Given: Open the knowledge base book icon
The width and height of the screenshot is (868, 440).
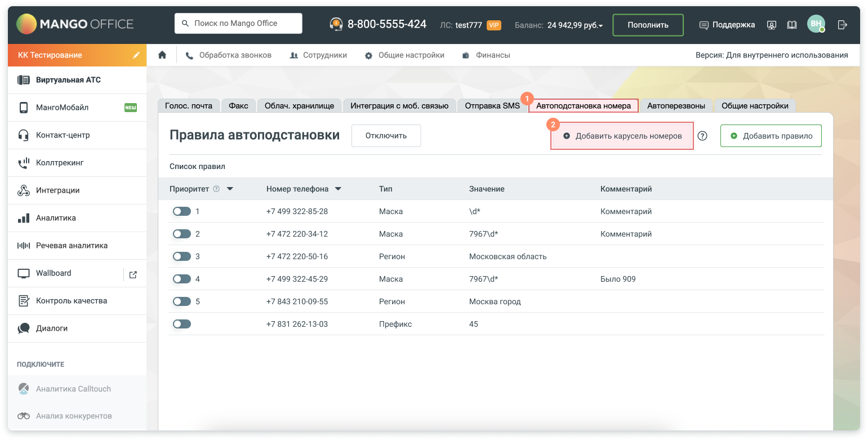Looking at the screenshot, I should [x=792, y=25].
